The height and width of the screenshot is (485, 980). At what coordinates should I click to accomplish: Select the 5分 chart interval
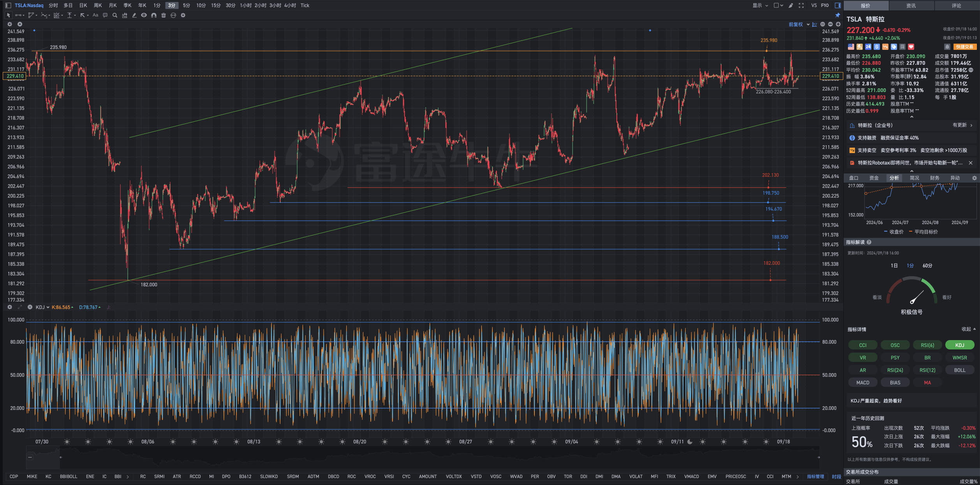tap(187, 5)
